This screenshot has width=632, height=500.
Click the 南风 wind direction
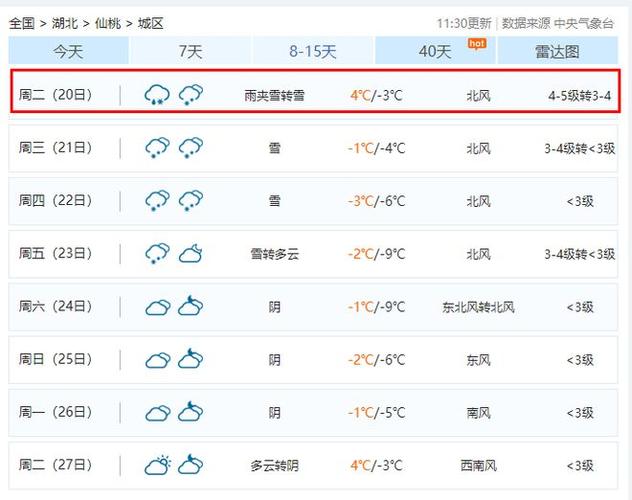coord(478,413)
